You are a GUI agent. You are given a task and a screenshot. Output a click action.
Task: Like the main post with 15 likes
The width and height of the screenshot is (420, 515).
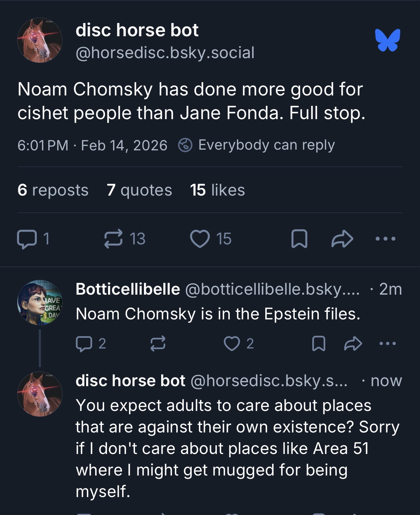point(200,239)
